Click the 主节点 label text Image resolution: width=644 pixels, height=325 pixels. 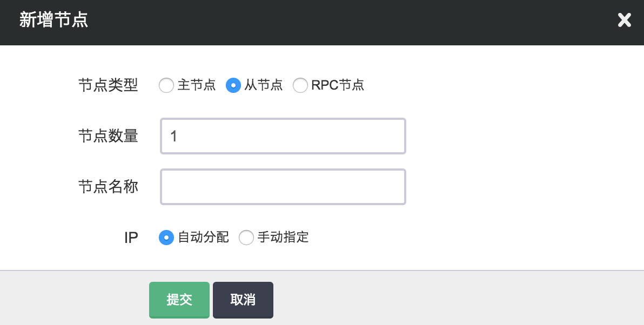[x=197, y=85]
